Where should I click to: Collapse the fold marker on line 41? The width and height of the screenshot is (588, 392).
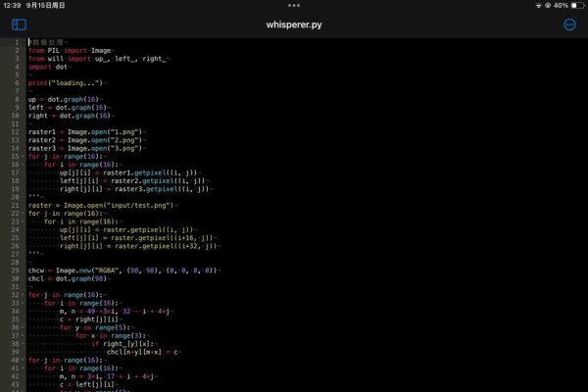23,368
